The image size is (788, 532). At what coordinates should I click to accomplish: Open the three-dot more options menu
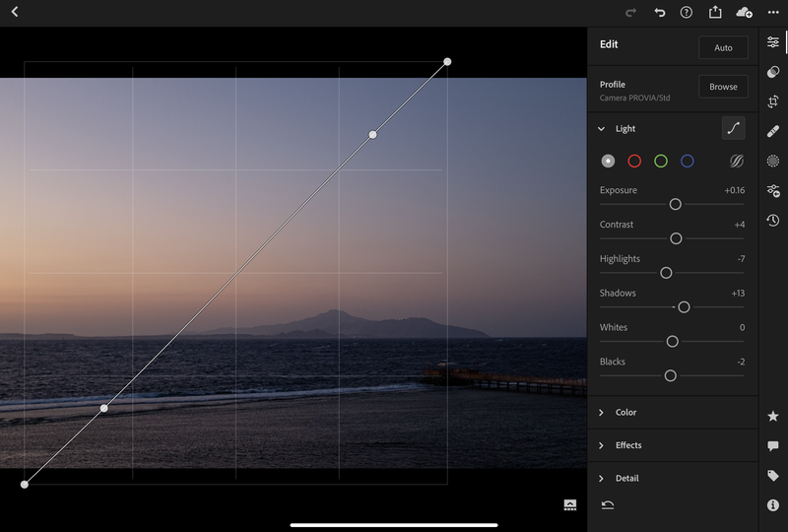[x=773, y=12]
